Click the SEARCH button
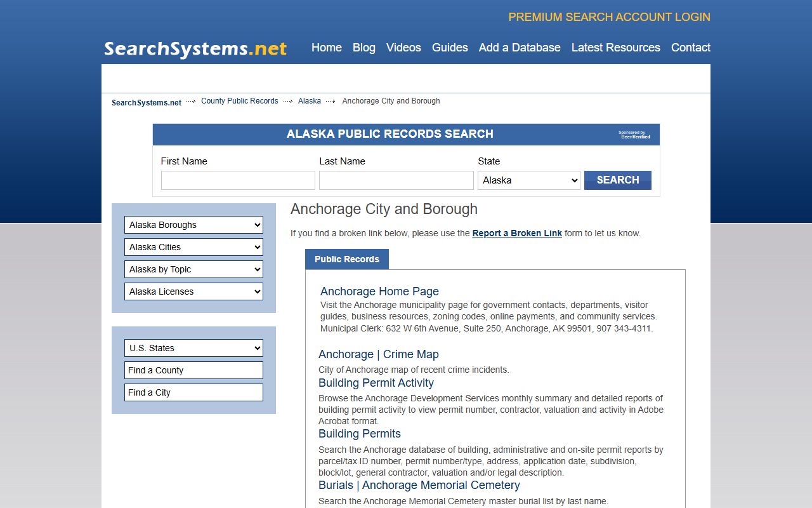Image resolution: width=812 pixels, height=508 pixels. [x=618, y=180]
